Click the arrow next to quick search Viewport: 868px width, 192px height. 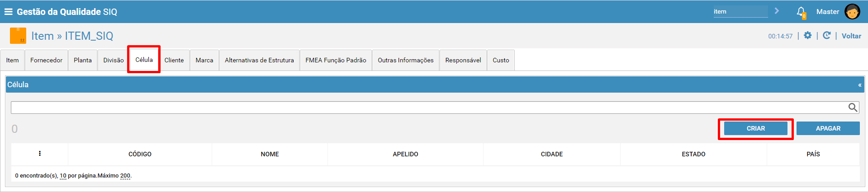(777, 11)
